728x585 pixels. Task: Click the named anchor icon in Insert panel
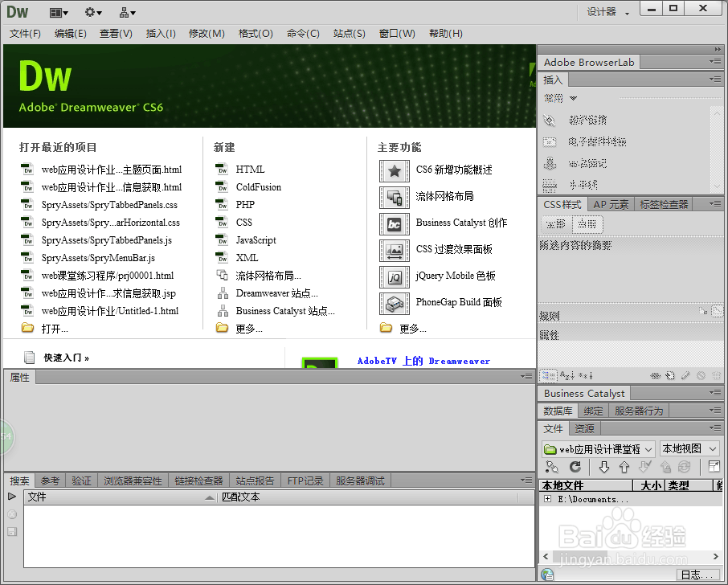[x=550, y=163]
